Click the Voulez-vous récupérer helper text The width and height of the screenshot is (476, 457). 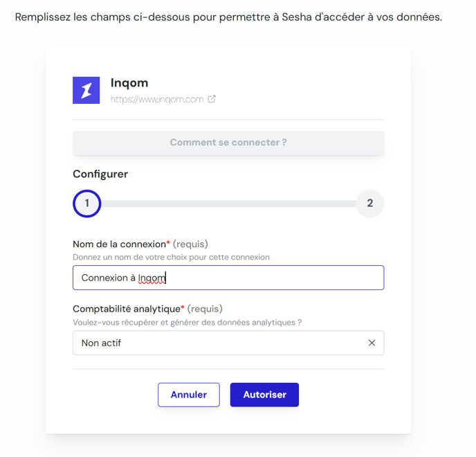tap(187, 323)
